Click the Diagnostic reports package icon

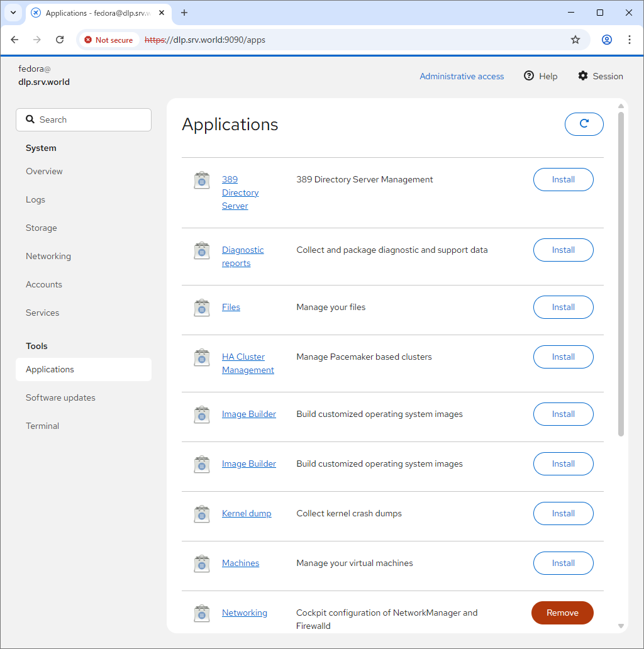201,250
